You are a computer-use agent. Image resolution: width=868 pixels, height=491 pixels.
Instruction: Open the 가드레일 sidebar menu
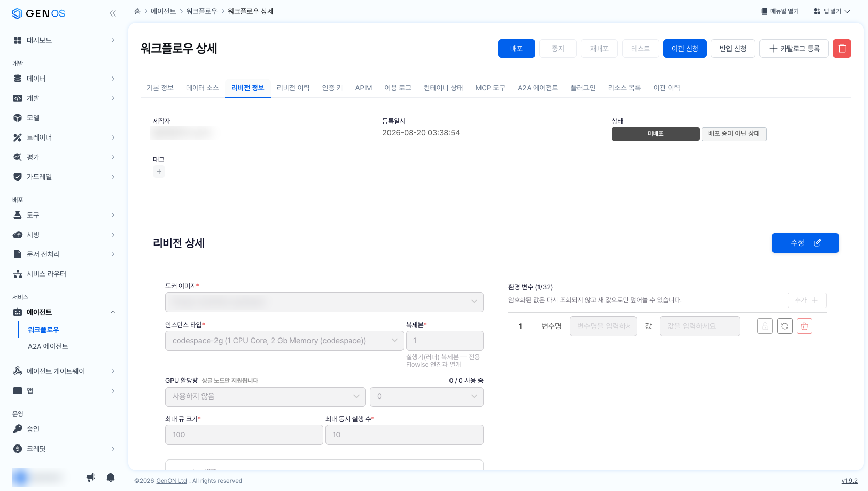click(x=64, y=177)
